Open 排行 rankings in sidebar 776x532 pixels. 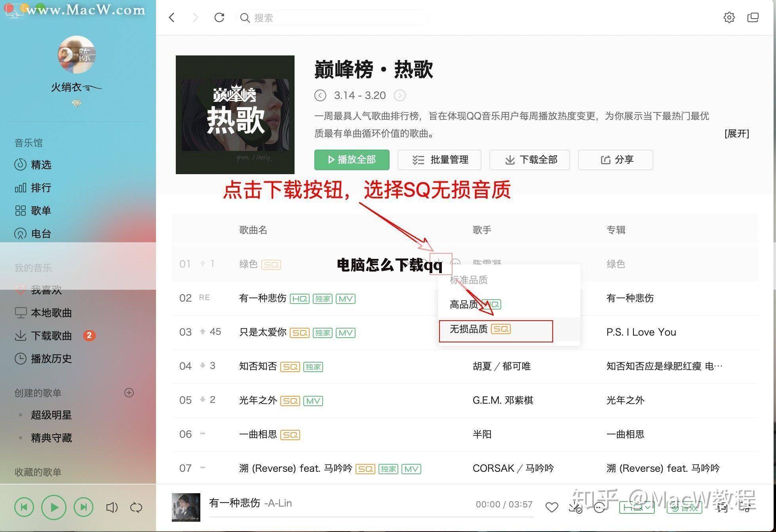[x=33, y=187]
